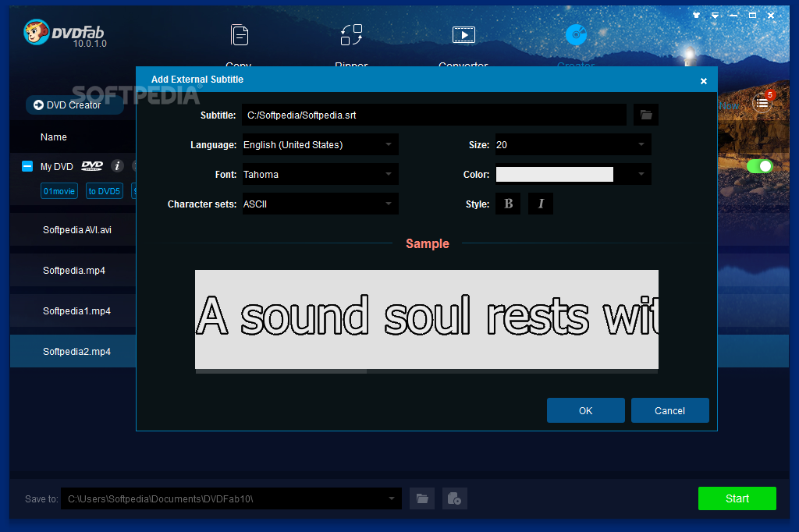Open the skin (shirt) icon in title bar

tap(696, 16)
